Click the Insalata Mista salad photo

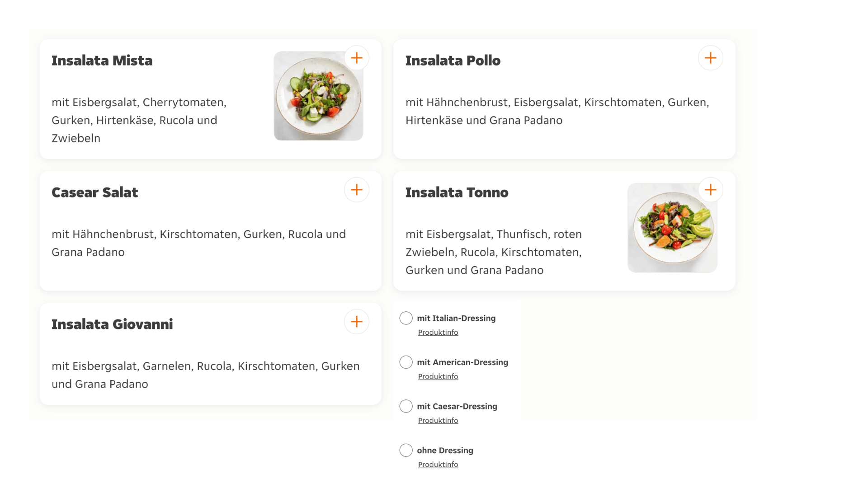point(318,96)
